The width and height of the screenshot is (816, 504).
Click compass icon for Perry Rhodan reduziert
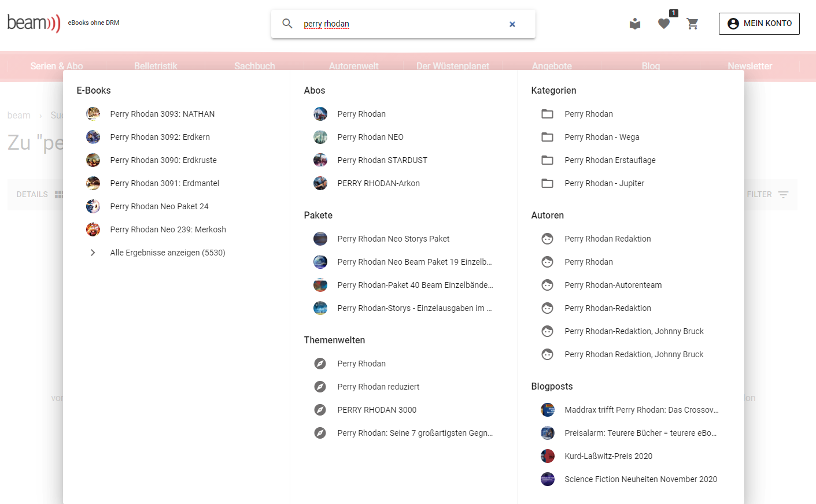pyautogui.click(x=320, y=387)
